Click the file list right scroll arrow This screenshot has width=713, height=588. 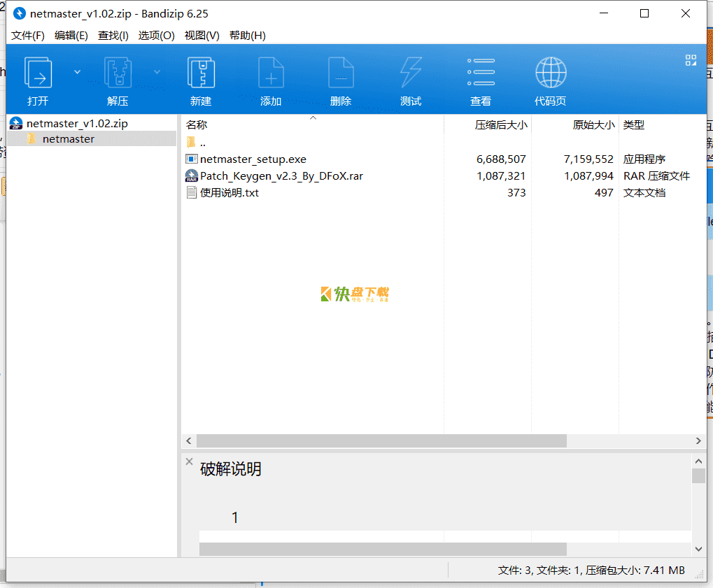pyautogui.click(x=698, y=440)
